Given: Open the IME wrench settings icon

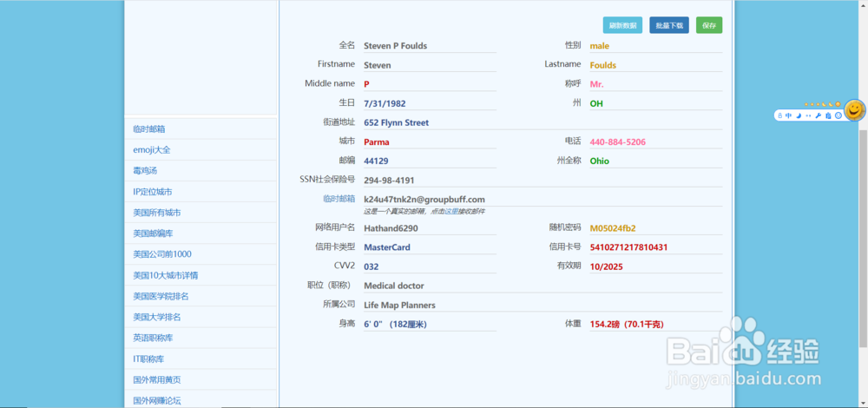Looking at the screenshot, I should pos(819,115).
